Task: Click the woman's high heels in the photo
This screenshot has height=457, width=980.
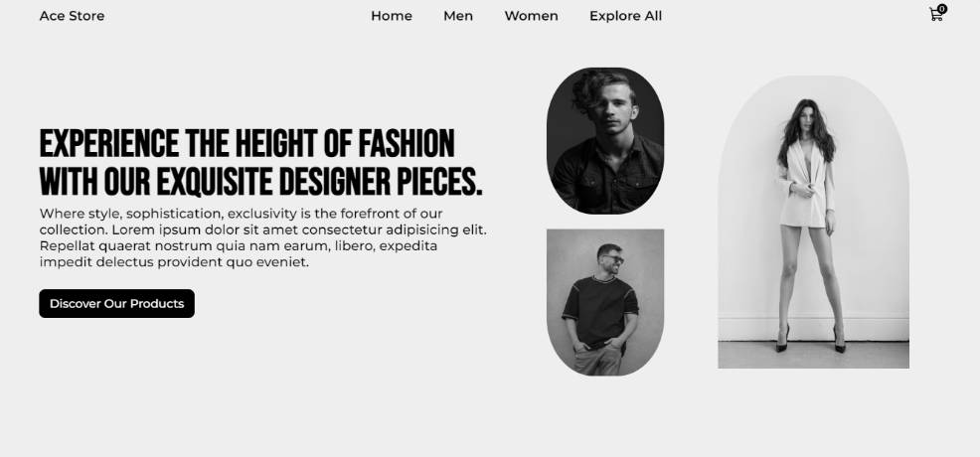Action: coord(811,340)
